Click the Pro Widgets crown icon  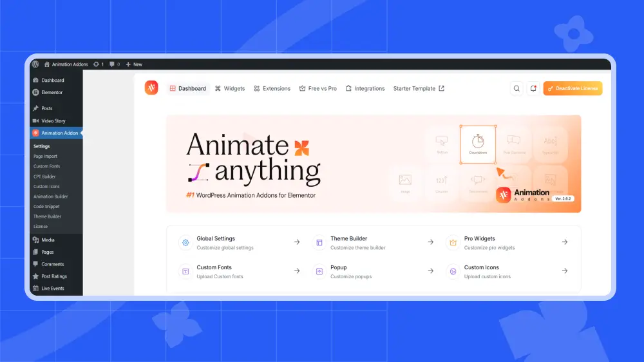(x=453, y=243)
